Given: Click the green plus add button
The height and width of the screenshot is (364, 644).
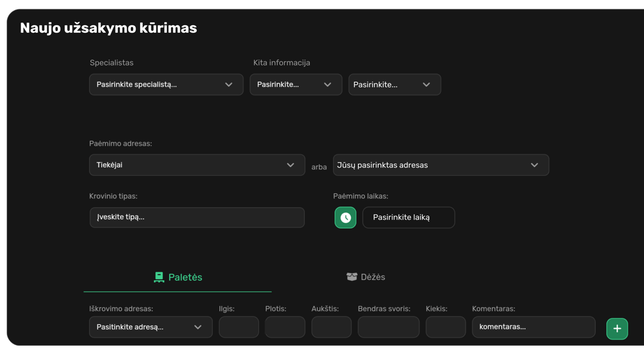Looking at the screenshot, I should coord(617,329).
